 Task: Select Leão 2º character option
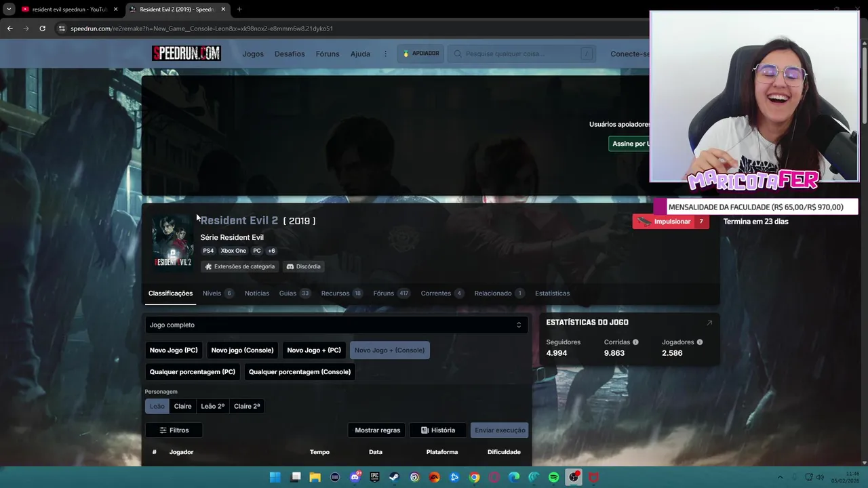pos(212,406)
